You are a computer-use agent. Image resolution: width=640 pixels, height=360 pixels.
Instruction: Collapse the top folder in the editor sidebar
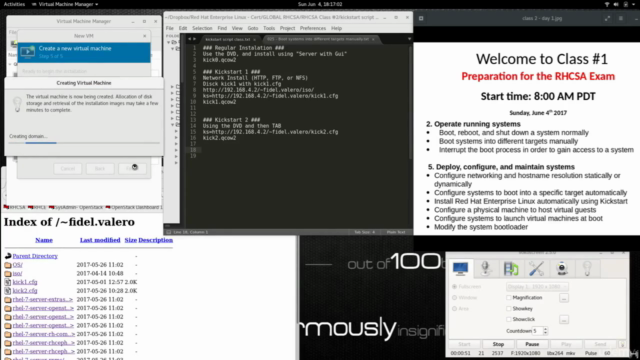click(x=169, y=42)
